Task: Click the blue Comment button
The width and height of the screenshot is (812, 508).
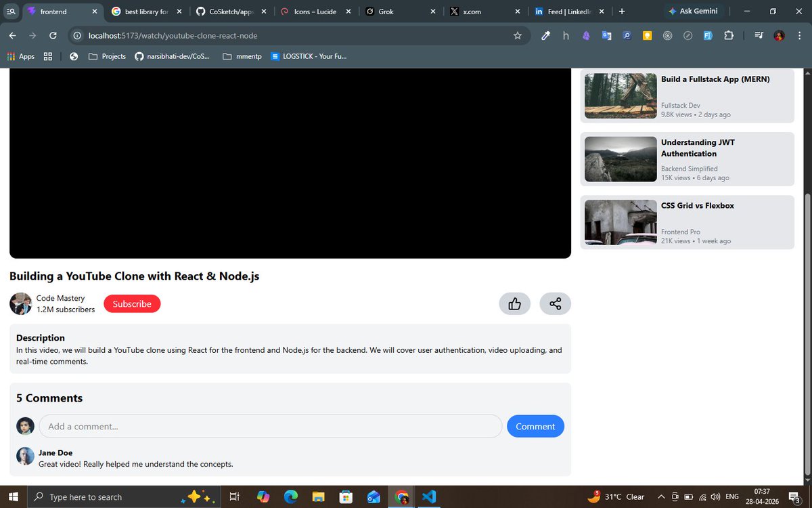Action: [x=535, y=426]
